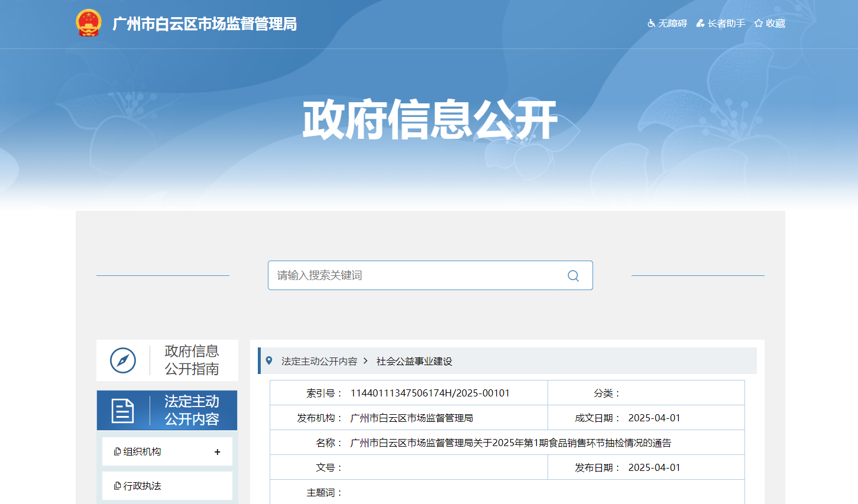Open 无障碍 accessibility mode link
This screenshot has width=858, height=504.
[x=672, y=24]
